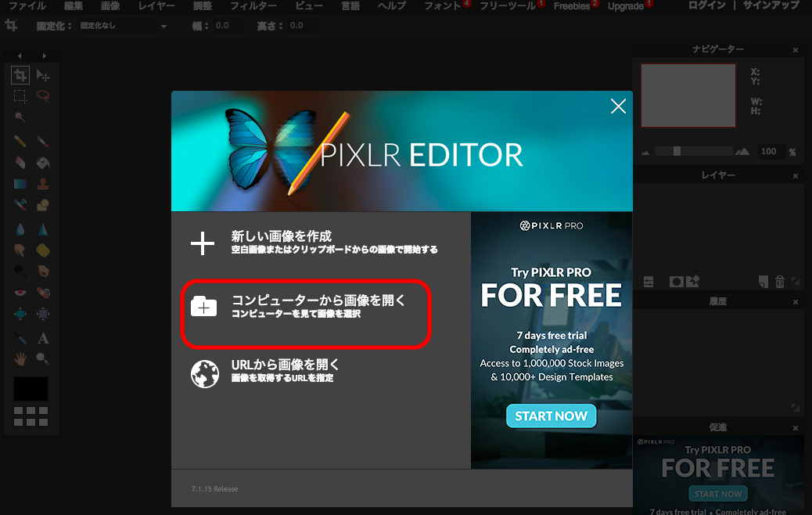Open the Upgrade menu

[626, 6]
